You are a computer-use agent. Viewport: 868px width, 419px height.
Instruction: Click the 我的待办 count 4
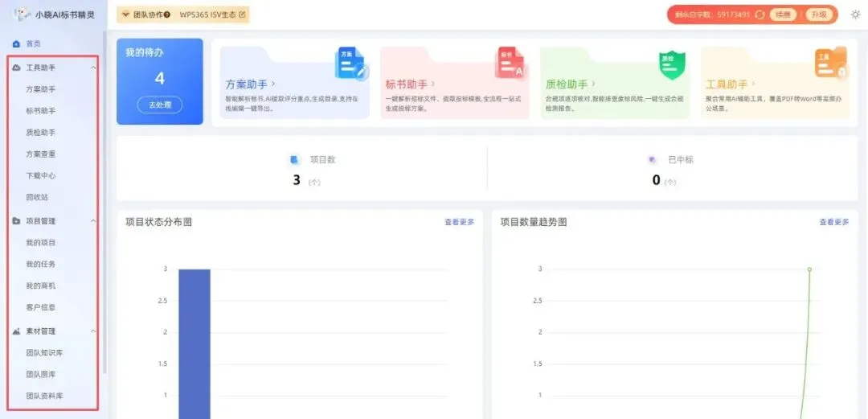click(x=159, y=79)
